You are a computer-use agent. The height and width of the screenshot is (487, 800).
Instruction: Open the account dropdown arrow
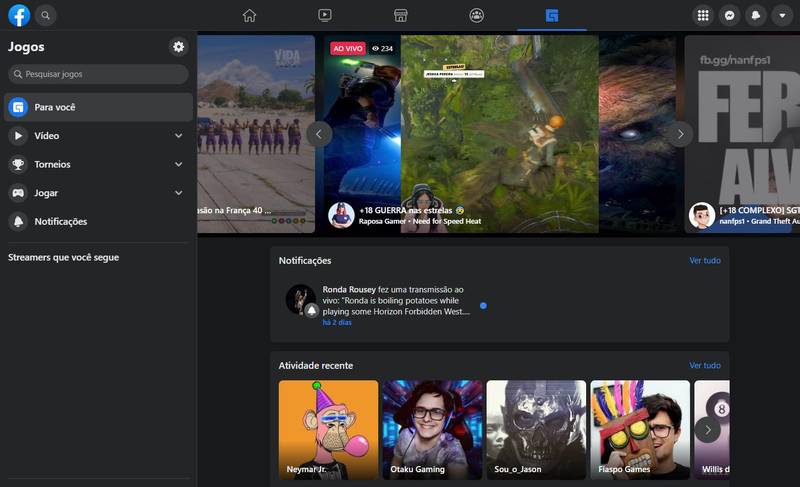pos(782,15)
